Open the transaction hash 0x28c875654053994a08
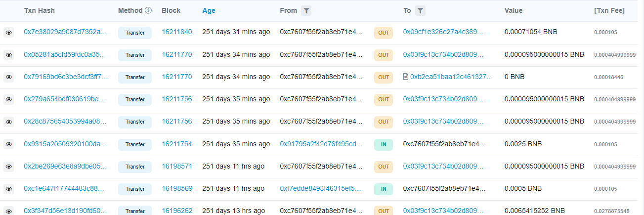644x215 pixels. 65,122
